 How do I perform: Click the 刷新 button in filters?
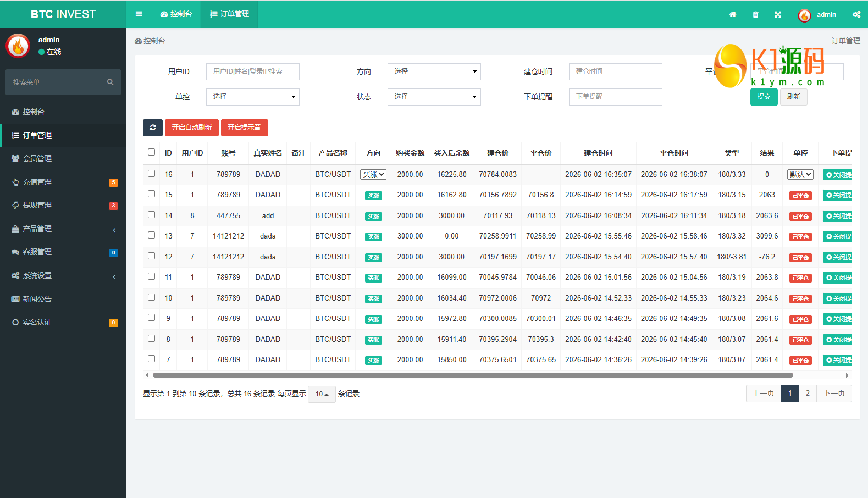794,97
